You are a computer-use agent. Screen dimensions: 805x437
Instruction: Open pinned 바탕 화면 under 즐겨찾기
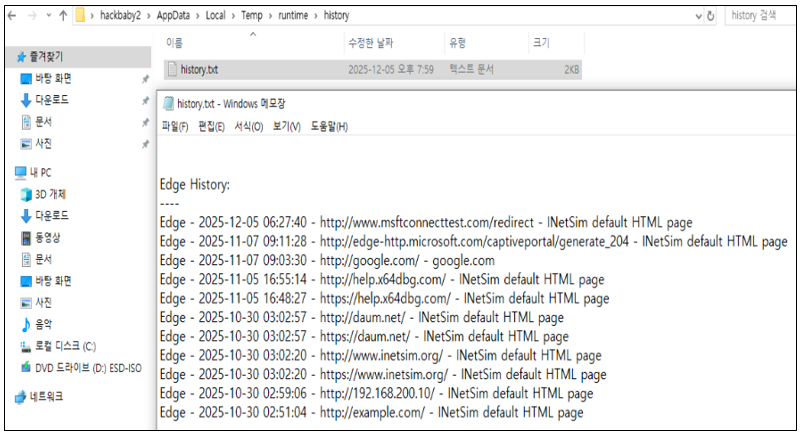click(x=53, y=79)
